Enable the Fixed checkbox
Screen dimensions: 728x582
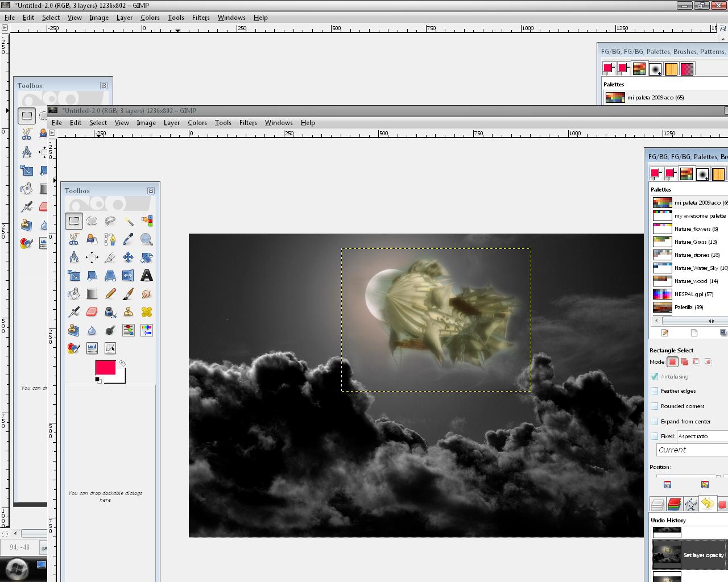655,436
